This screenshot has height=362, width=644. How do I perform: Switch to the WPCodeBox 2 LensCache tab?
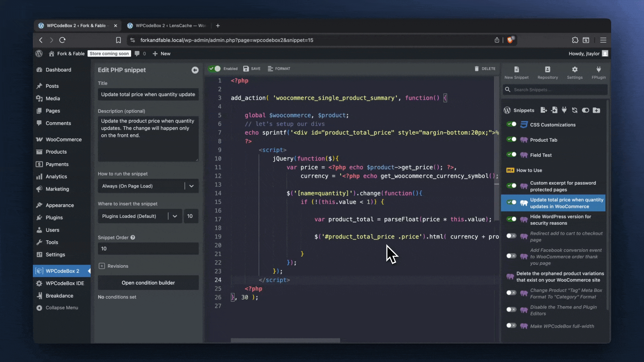click(x=167, y=26)
